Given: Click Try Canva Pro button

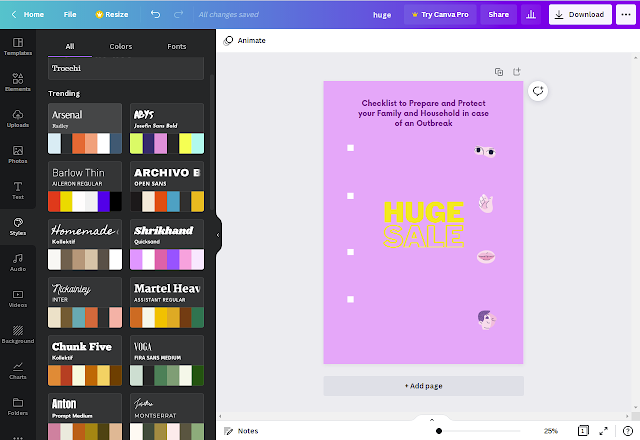Looking at the screenshot, I should point(440,14).
